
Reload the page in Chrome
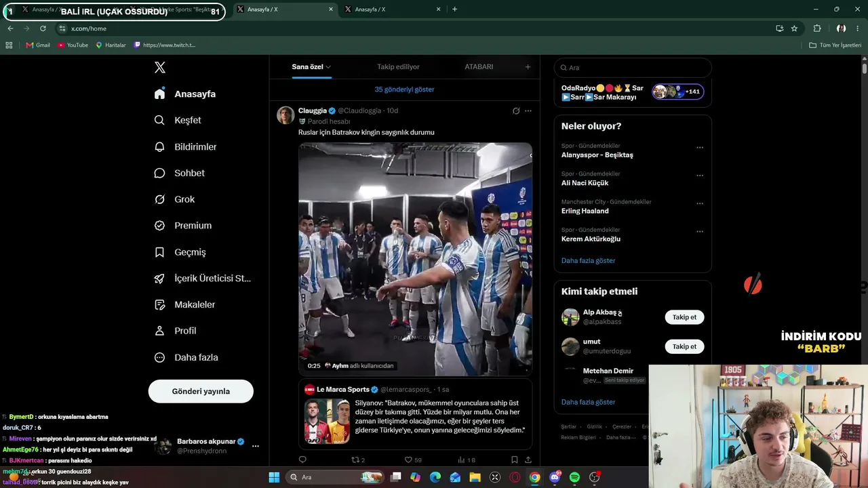pos(43,28)
